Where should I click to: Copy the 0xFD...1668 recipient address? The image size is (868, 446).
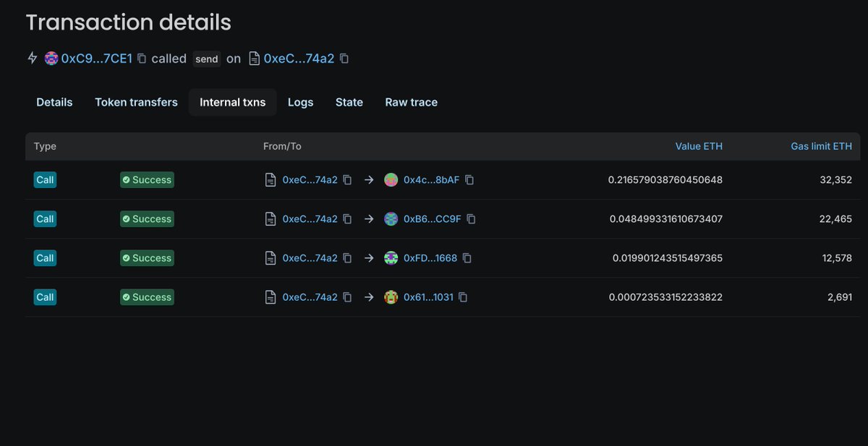click(467, 258)
